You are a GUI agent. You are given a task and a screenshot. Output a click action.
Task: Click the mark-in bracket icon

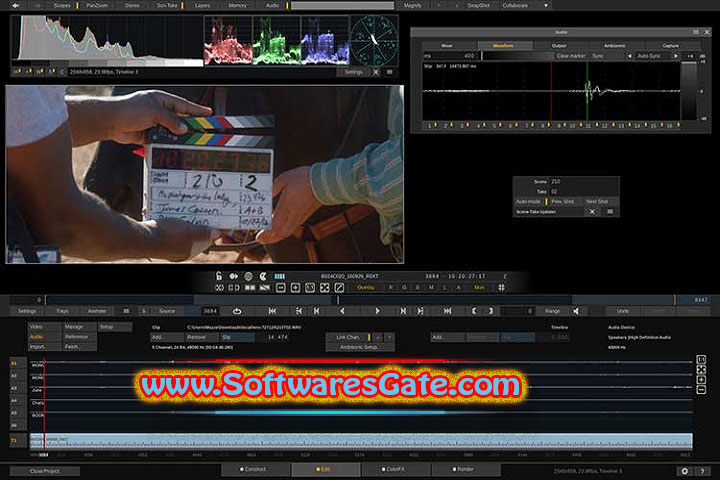pyautogui.click(x=474, y=311)
